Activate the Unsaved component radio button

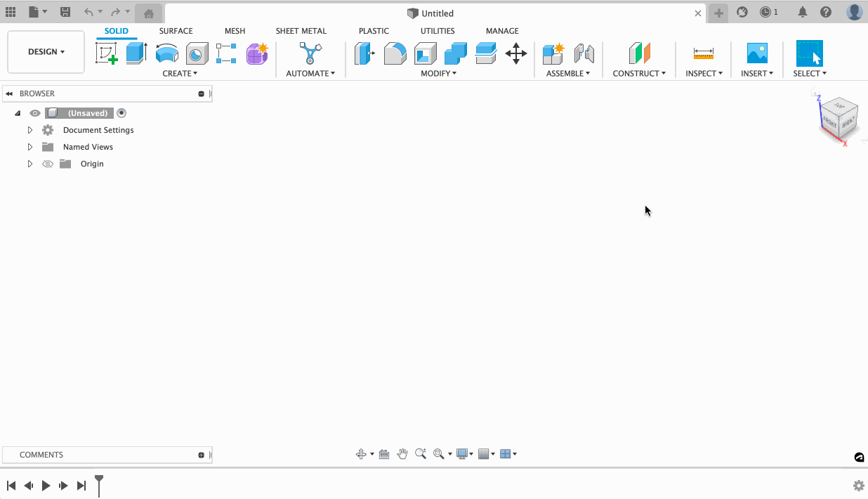coord(121,113)
